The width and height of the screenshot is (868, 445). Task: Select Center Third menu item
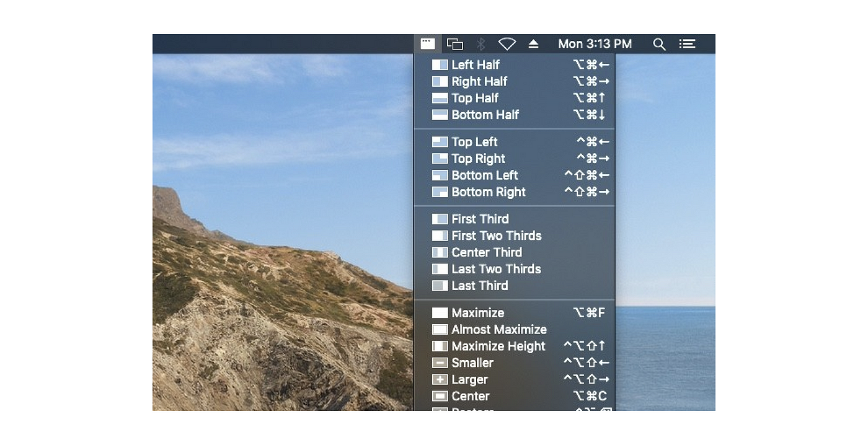(x=514, y=252)
